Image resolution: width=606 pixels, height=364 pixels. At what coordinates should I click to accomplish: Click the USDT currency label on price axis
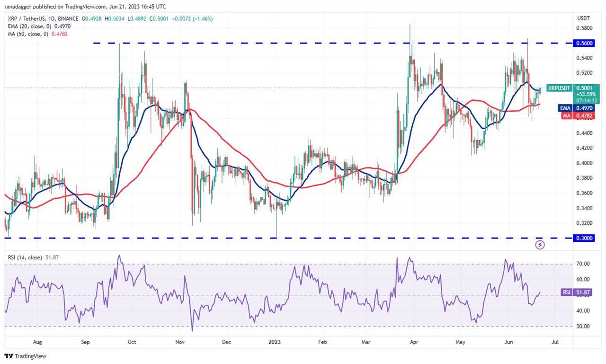point(583,18)
